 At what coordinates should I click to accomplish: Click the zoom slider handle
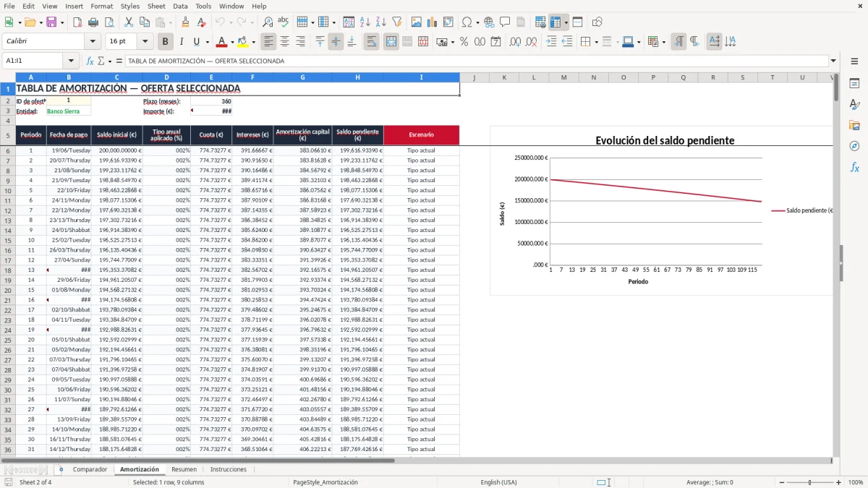(810, 482)
